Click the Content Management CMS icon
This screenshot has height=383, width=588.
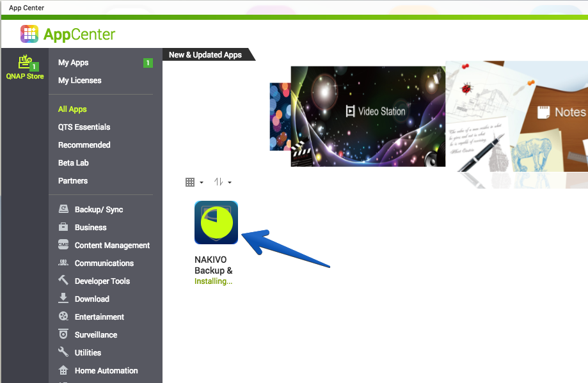coord(63,244)
